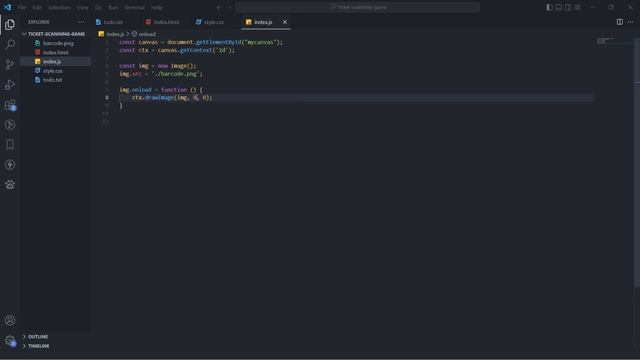
Task: Click the 'img.onload = function' line
Action: point(161,90)
